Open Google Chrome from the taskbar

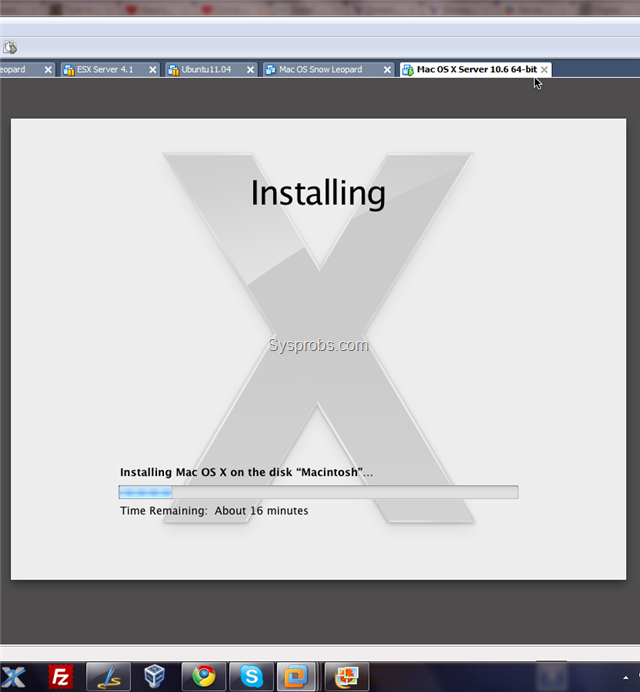(x=203, y=677)
